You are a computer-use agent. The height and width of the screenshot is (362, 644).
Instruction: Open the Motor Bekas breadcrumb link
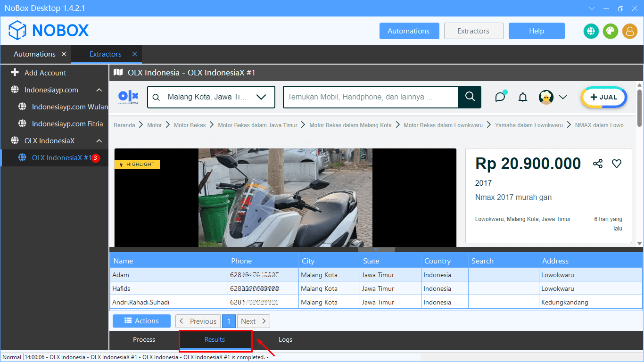(x=190, y=125)
